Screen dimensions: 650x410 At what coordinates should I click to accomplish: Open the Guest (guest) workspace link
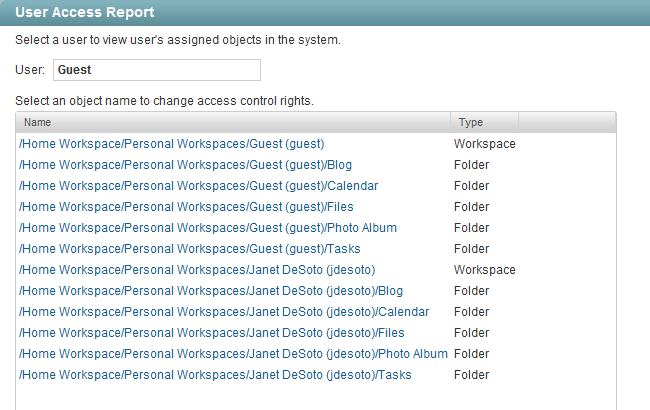pos(171,144)
